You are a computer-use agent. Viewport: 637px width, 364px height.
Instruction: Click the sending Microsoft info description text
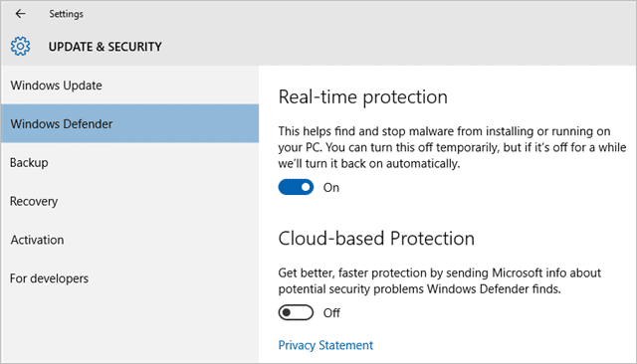coord(440,280)
